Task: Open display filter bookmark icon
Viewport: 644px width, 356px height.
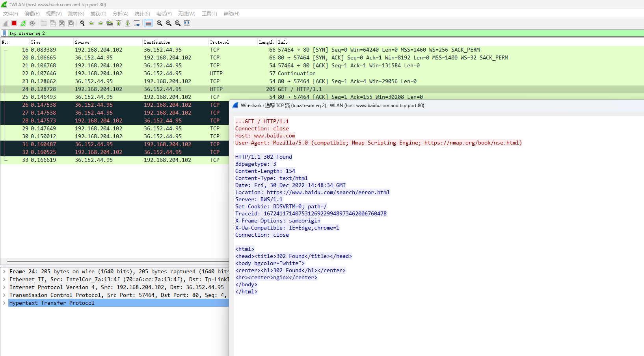Action: tap(4, 33)
